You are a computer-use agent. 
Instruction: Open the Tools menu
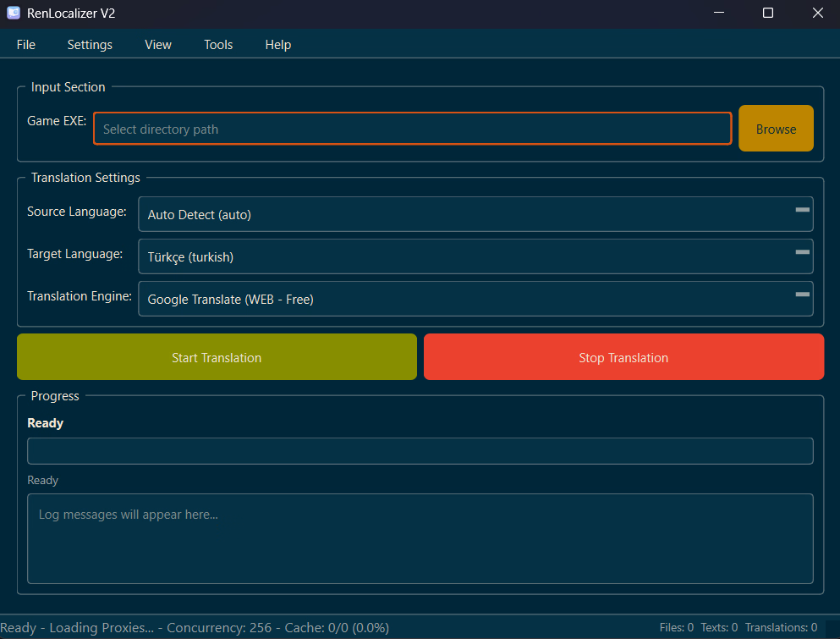(218, 45)
